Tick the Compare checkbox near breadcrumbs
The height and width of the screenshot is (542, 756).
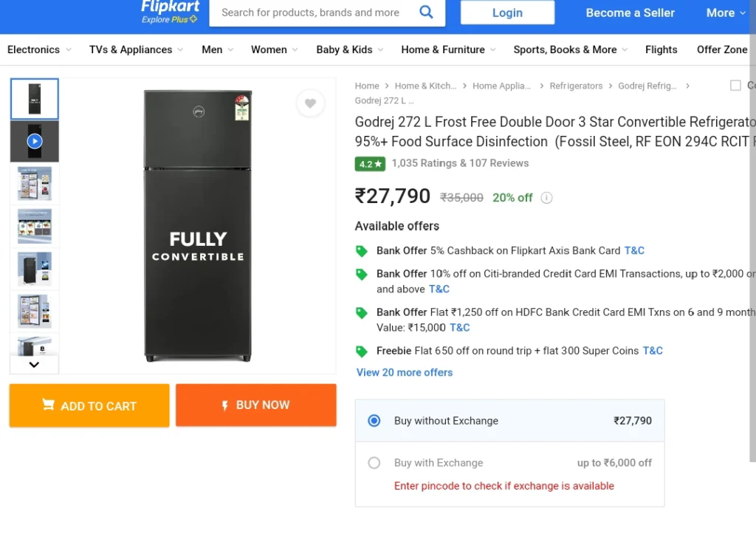click(735, 86)
